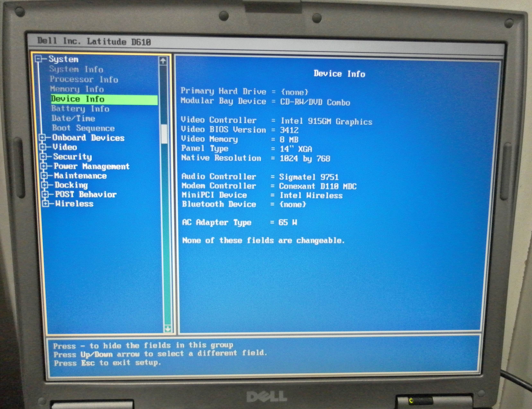The width and height of the screenshot is (532, 409).
Task: Expand the Video group
Action: coord(43,147)
